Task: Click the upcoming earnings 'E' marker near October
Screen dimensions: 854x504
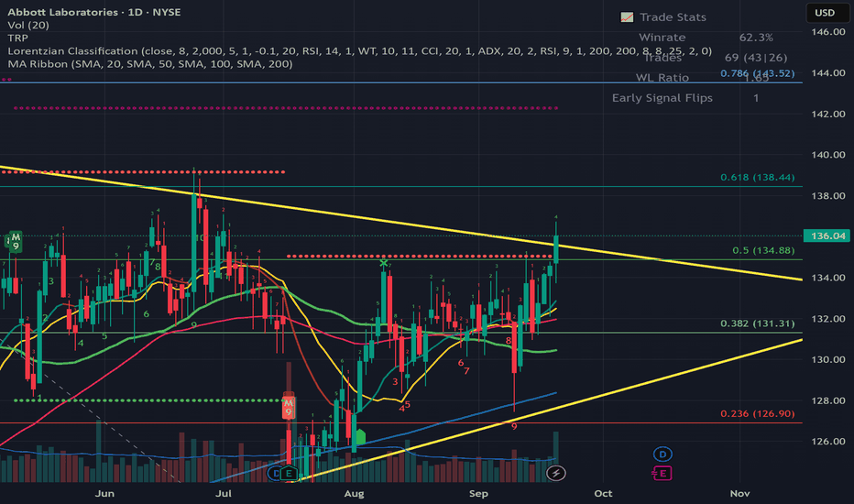Action: click(x=662, y=474)
